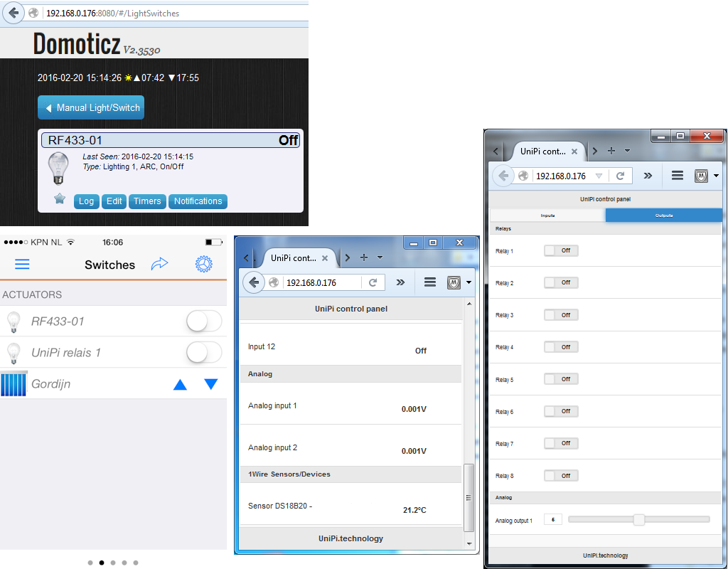Tap the RF433-01 bulb icon in the Actuators list
The height and width of the screenshot is (569, 728).
tap(14, 322)
